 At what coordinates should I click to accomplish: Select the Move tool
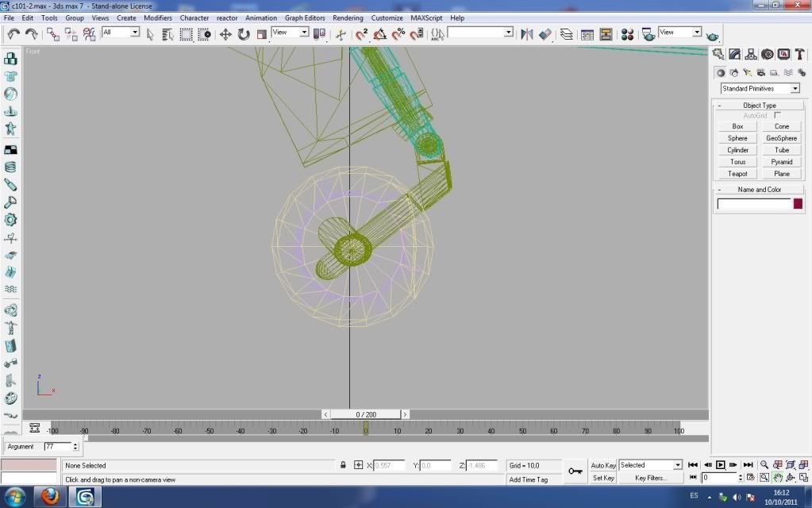point(225,34)
